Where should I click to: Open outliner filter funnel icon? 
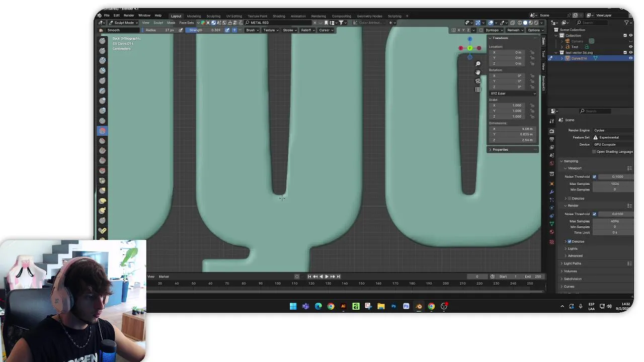627,23
